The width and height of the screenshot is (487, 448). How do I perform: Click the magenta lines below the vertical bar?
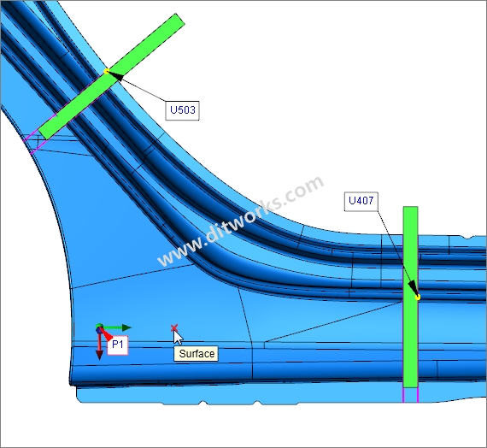coord(411,395)
